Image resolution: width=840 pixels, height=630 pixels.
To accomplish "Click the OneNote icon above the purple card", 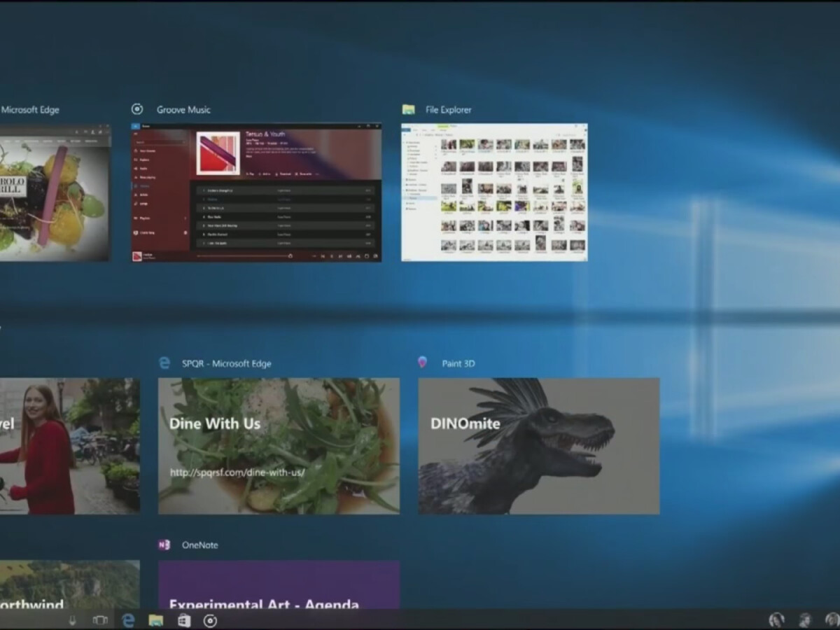I will [164, 545].
